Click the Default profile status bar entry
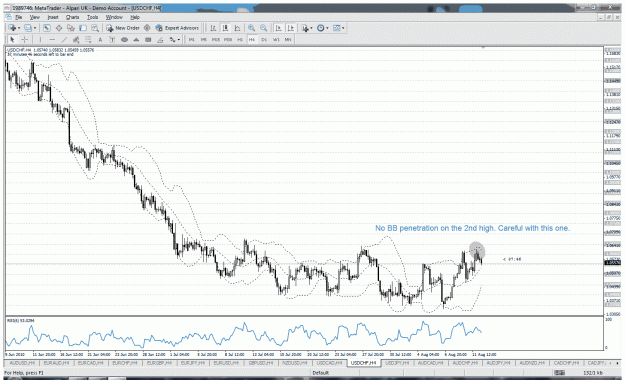The height and width of the screenshot is (380, 625). [320, 373]
